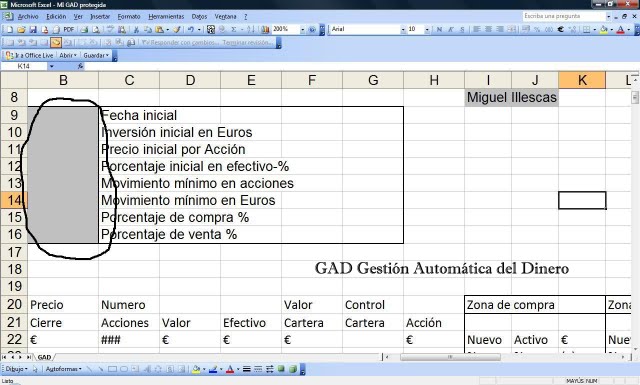Click Terminar revisión

tap(248, 42)
